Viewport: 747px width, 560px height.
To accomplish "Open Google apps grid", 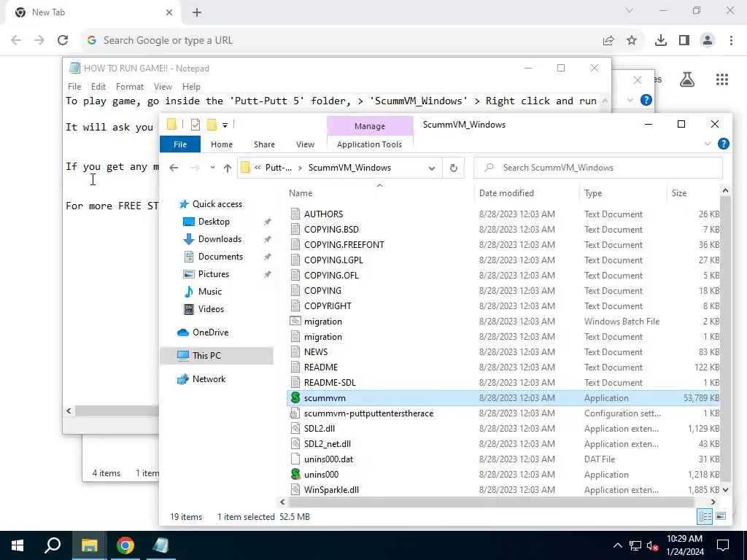I will [x=721, y=79].
